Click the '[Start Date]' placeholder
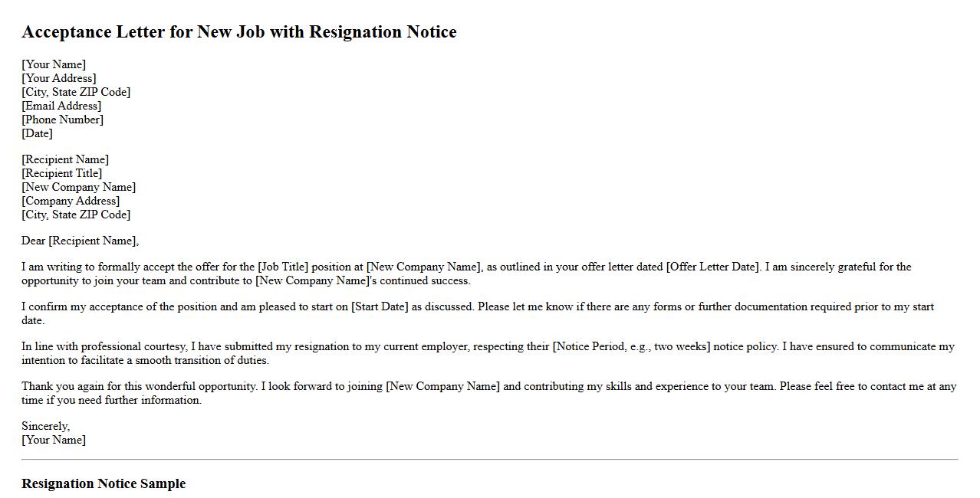Viewport: 980px width, 498px height. (380, 306)
